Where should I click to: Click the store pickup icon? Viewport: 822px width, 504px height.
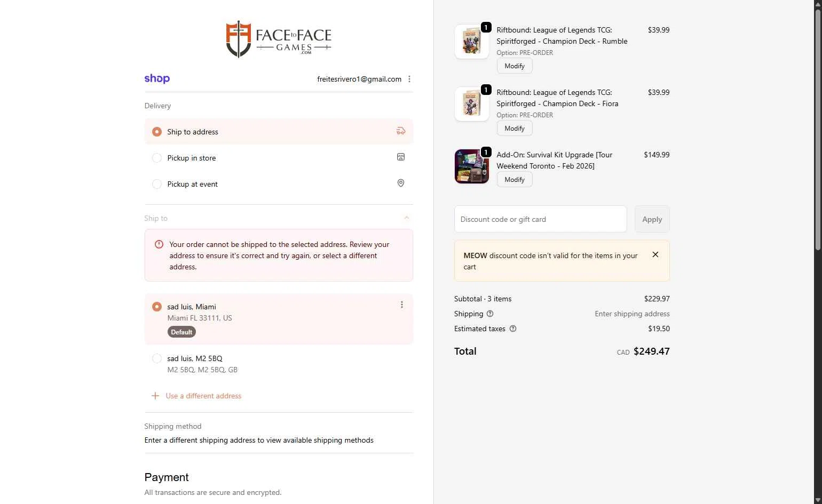pos(401,157)
